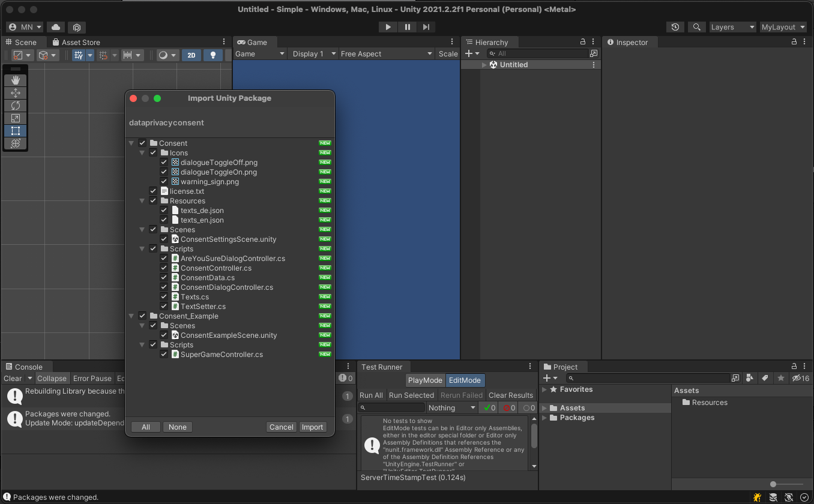Switch to the Asset Store tab

click(x=76, y=43)
